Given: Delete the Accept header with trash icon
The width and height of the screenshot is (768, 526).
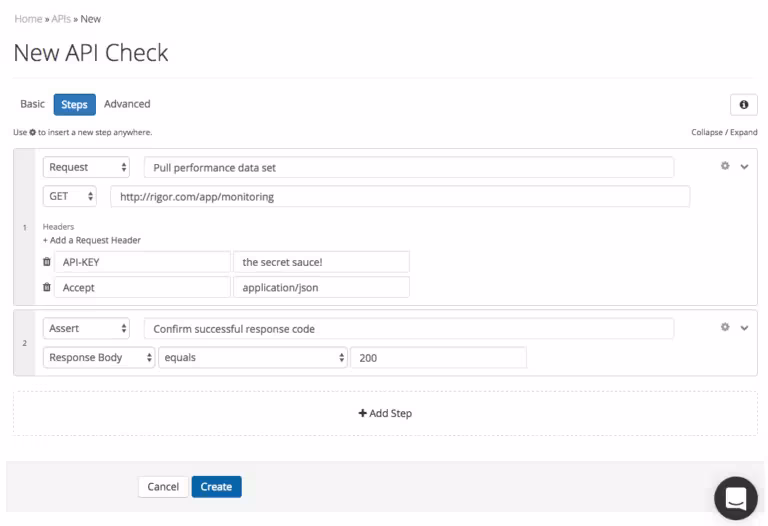Looking at the screenshot, I should (47, 287).
